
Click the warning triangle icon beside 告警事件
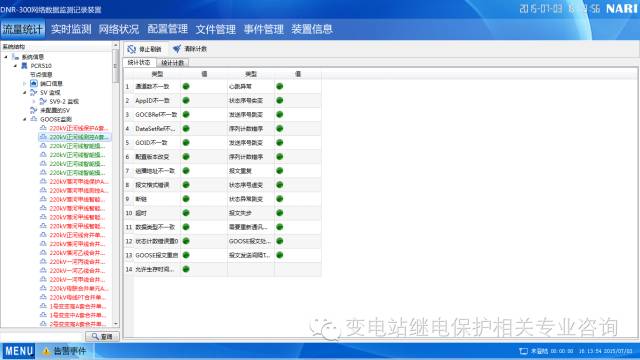46,351
